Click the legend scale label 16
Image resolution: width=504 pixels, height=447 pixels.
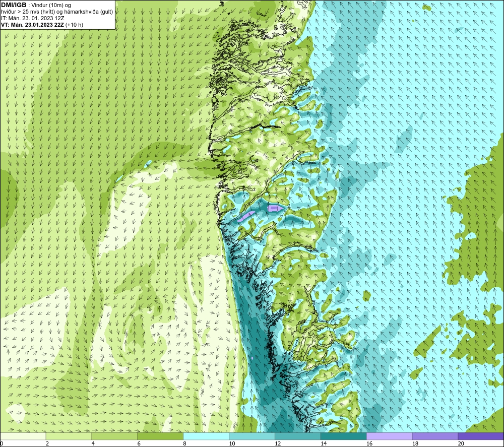tap(369, 444)
